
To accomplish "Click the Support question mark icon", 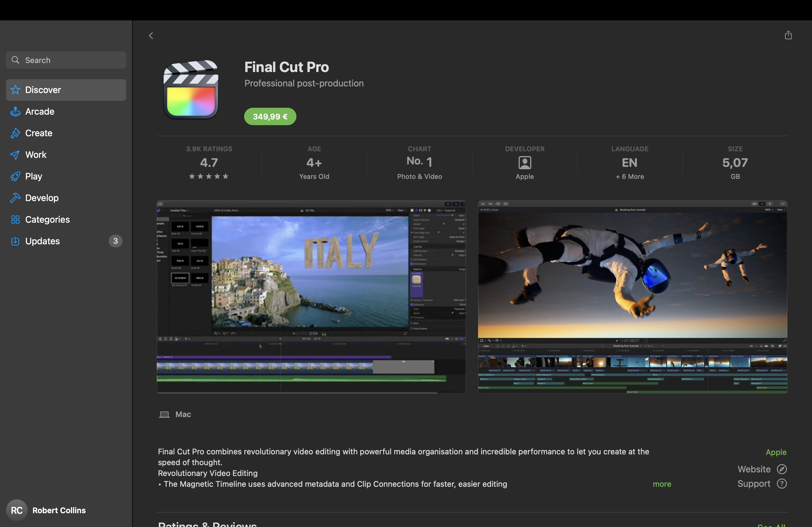I will [781, 484].
